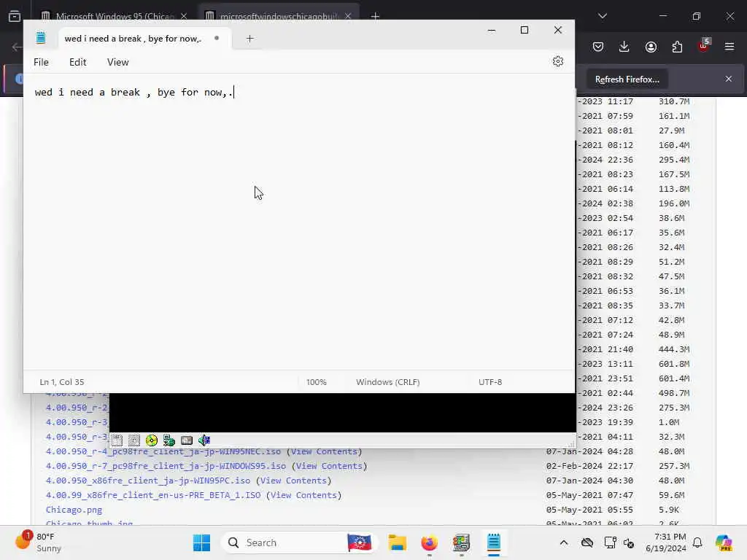Open the notifications bell
The width and height of the screenshot is (747, 560).
tap(697, 542)
